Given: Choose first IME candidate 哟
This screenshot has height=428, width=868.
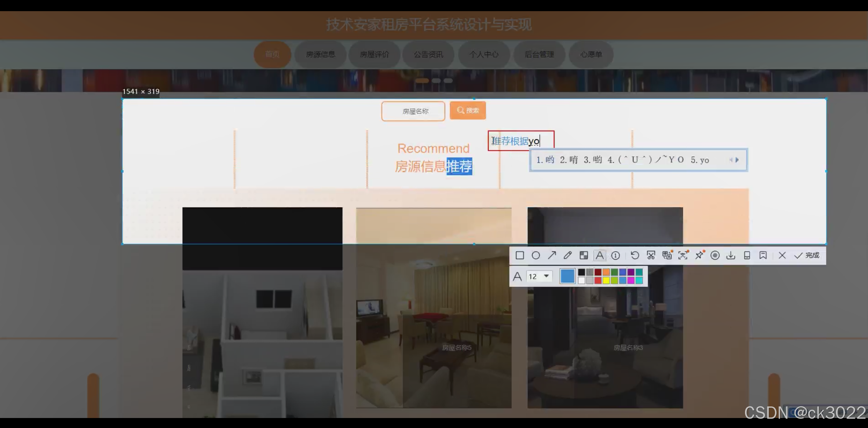Looking at the screenshot, I should coord(545,160).
